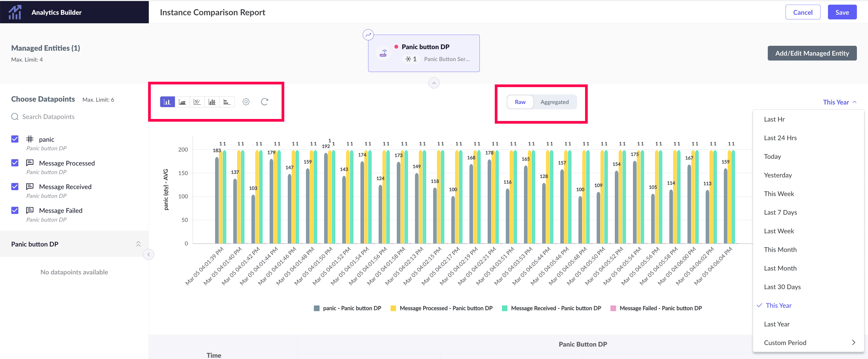Select Last 7 Days from period menu
The height and width of the screenshot is (359, 868).
coord(780,212)
